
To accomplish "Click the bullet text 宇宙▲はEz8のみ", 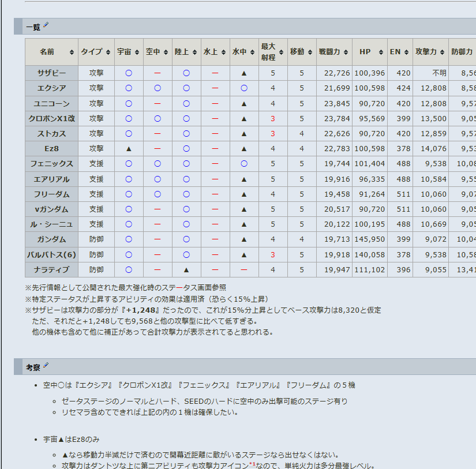I will (x=72, y=439).
